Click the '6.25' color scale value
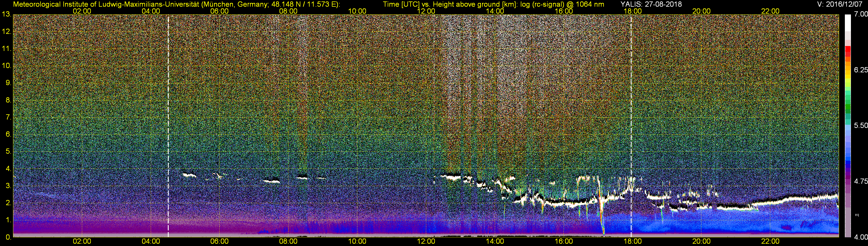This screenshot has height=246, width=868. point(861,70)
